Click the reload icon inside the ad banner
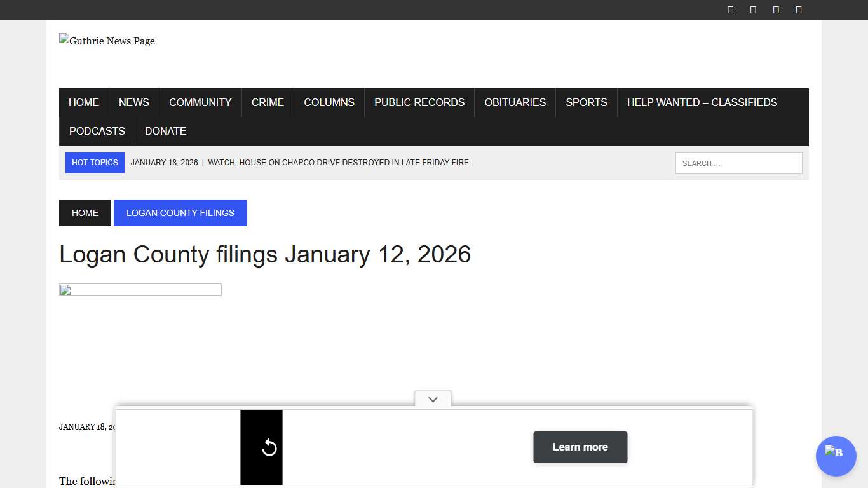The width and height of the screenshot is (868, 488). [x=269, y=447]
